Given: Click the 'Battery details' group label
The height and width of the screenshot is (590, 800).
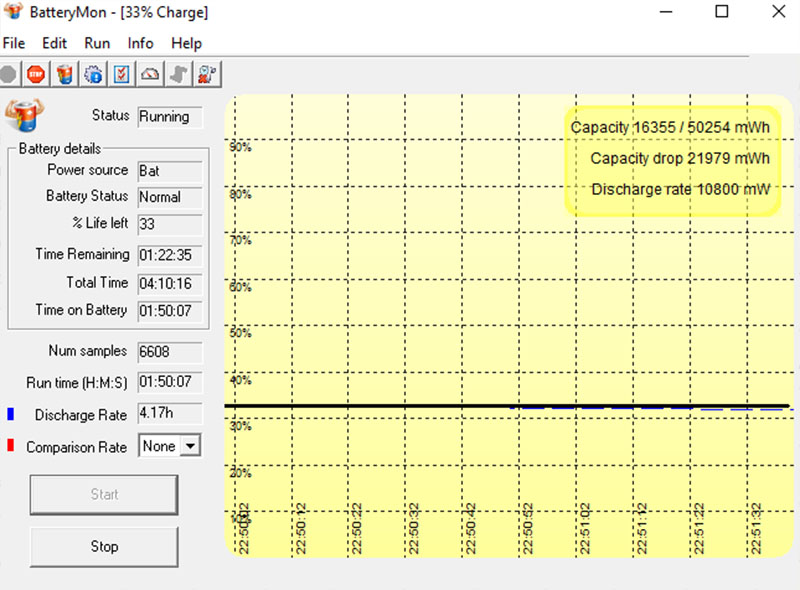Looking at the screenshot, I should click(60, 149).
